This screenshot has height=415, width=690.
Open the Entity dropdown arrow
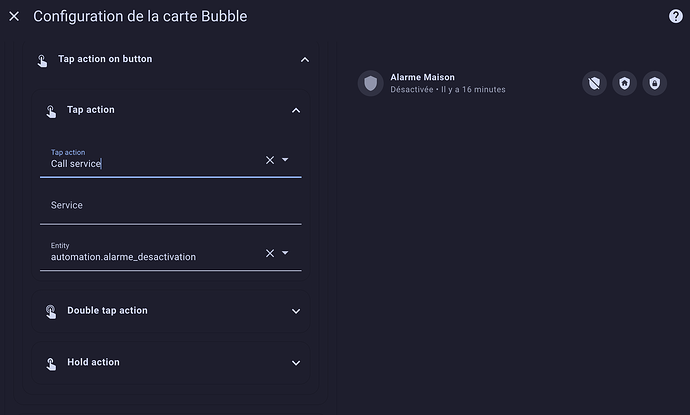[285, 253]
